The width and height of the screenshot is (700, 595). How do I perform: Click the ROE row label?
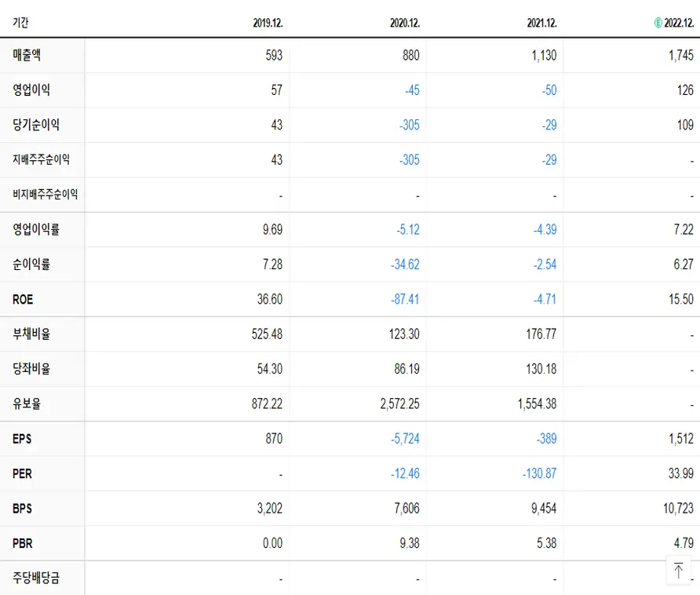23,299
